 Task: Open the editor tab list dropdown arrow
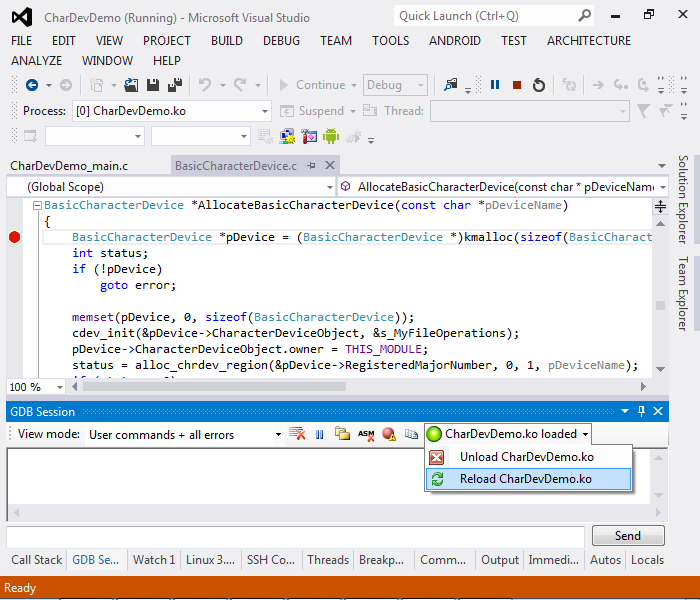(662, 166)
